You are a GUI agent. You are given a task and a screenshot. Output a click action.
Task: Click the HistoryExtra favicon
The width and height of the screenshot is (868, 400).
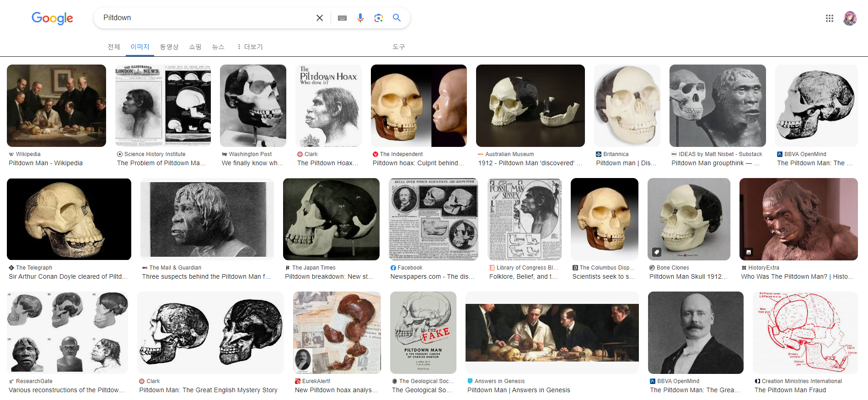744,268
